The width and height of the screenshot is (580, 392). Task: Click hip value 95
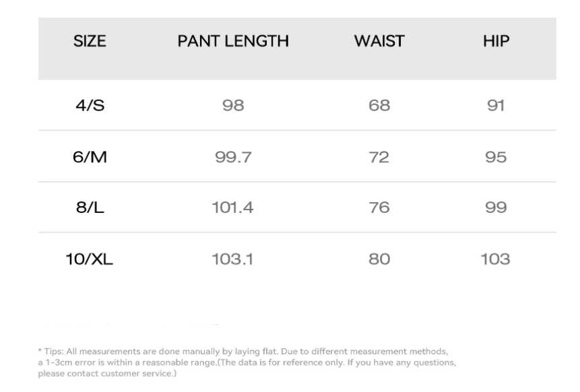tap(496, 156)
